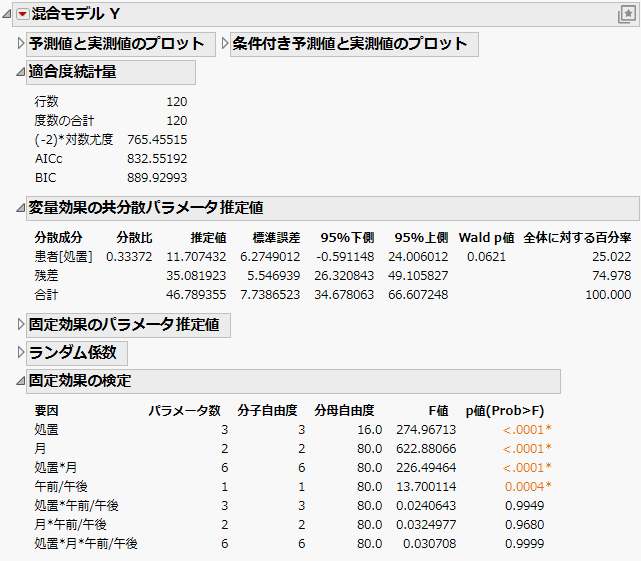Select the p value 0.9999
The width and height of the screenshot is (641, 561).
point(524,544)
